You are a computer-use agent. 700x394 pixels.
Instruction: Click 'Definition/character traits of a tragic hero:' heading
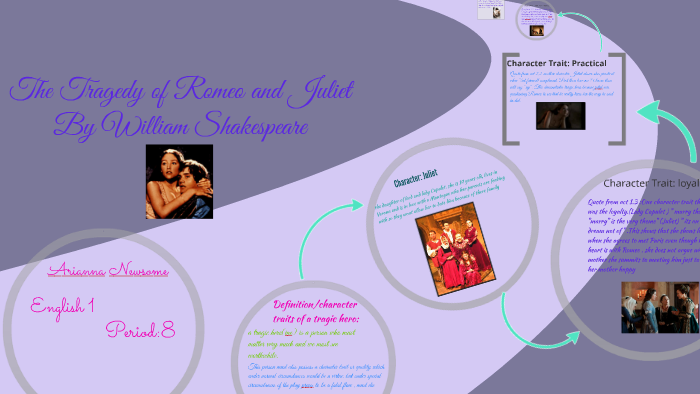[x=315, y=311]
